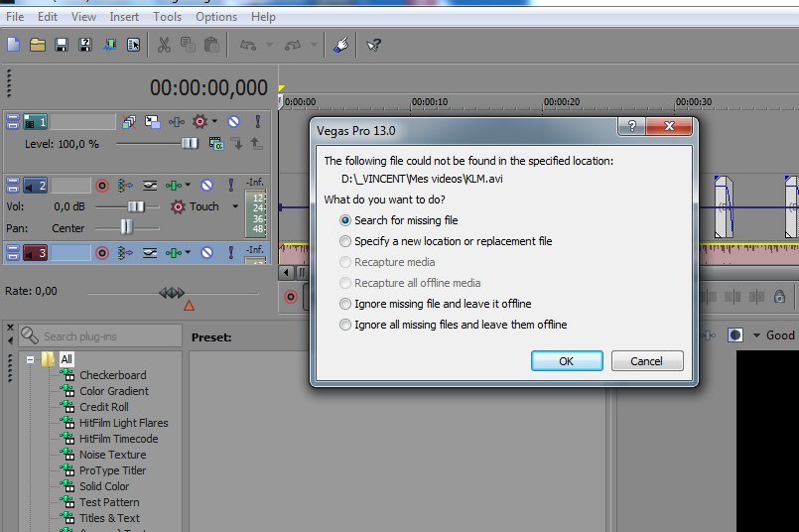
Task: Click the magnifier icon in plug-in search
Action: tap(29, 335)
